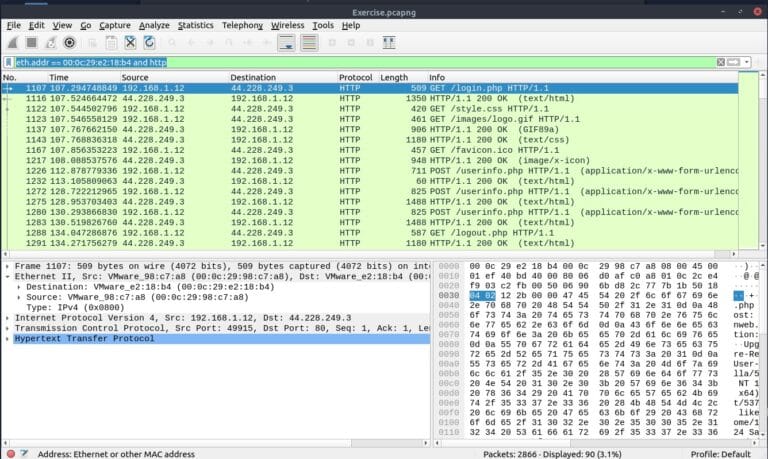Image resolution: width=768 pixels, height=459 pixels.
Task: Open the Statistics menu
Action: [195, 25]
